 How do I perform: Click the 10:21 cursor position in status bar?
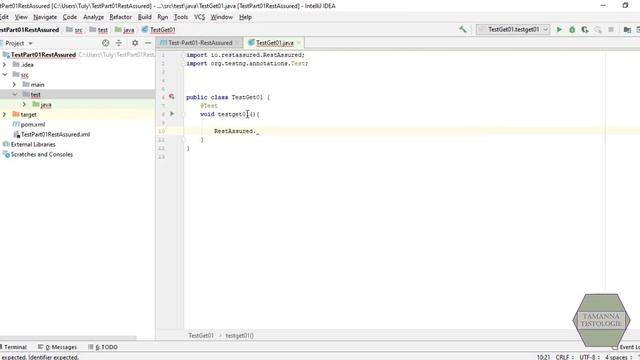pyautogui.click(x=543, y=357)
